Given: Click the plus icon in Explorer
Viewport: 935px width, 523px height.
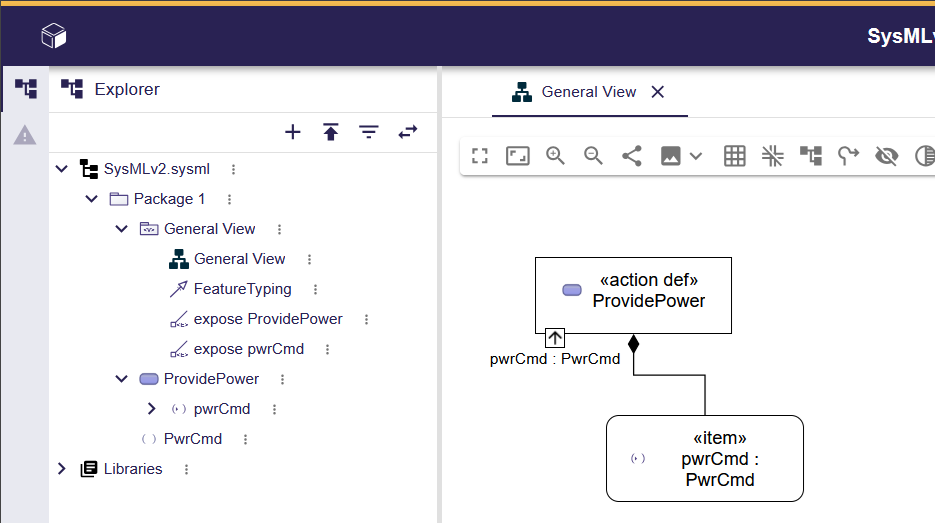Looking at the screenshot, I should click(x=293, y=132).
